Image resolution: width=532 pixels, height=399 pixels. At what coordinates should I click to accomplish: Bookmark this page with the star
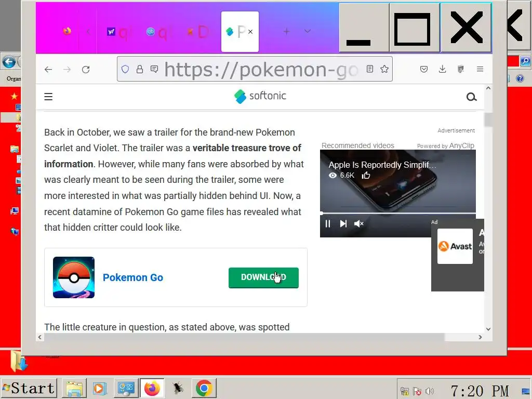[384, 69]
